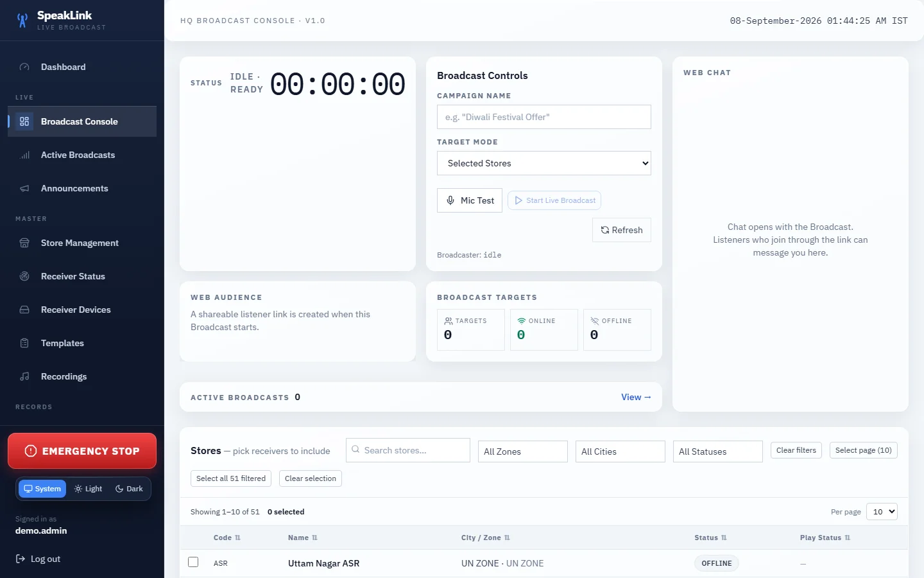This screenshot has height=578, width=924.
Task: Click the sort icon beside Code column
Action: pos(237,538)
